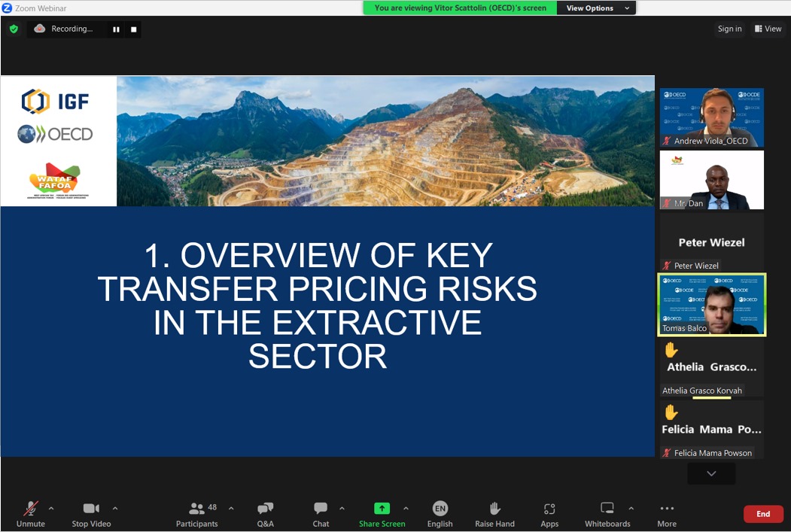Click the viewing Vitor Scattolin's screen banner
The height and width of the screenshot is (532, 791).
pos(460,8)
